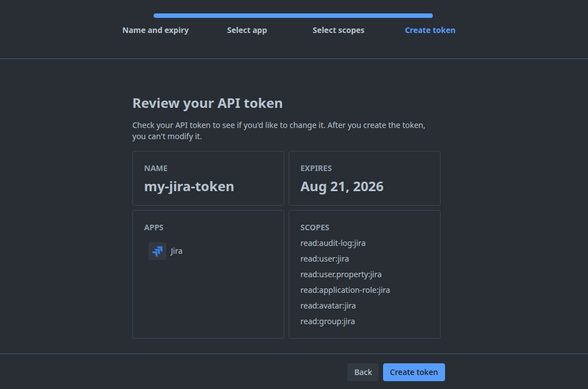Viewport: 588px width, 389px height.
Task: Go back with the Back button
Action: 363,372
